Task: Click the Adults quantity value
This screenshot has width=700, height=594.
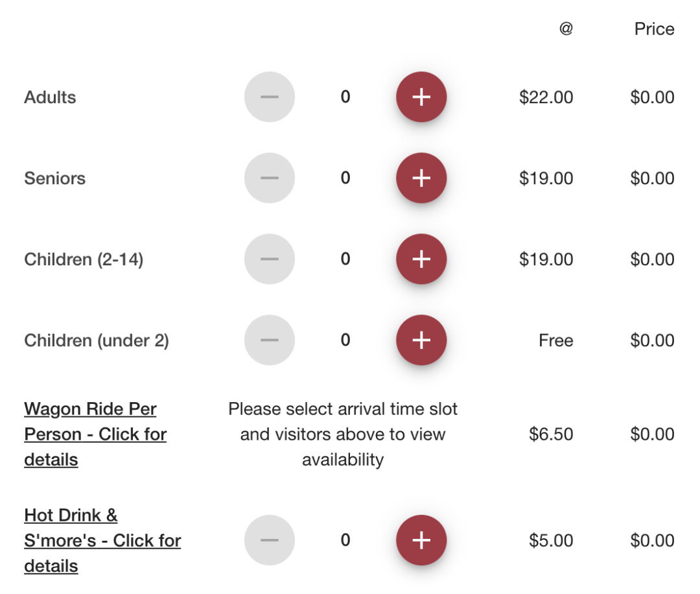Action: pyautogui.click(x=345, y=97)
